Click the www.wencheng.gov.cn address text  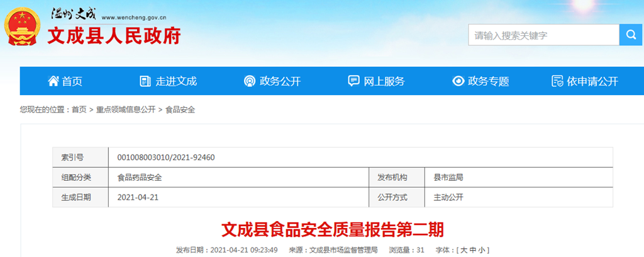click(134, 18)
